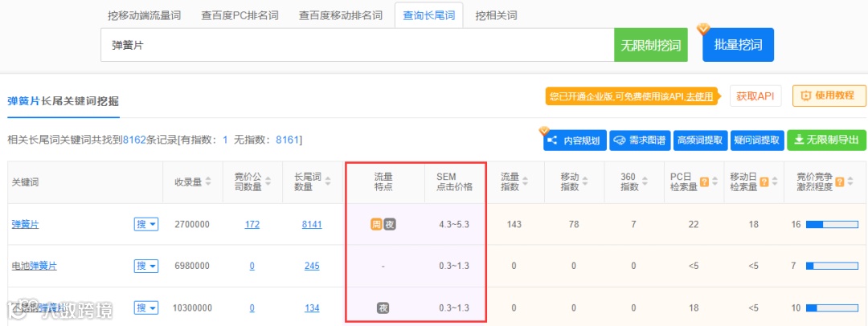This screenshot has height=326, width=868.
Task: Click the 夜 badge in the 10300000 row
Action: [x=383, y=308]
